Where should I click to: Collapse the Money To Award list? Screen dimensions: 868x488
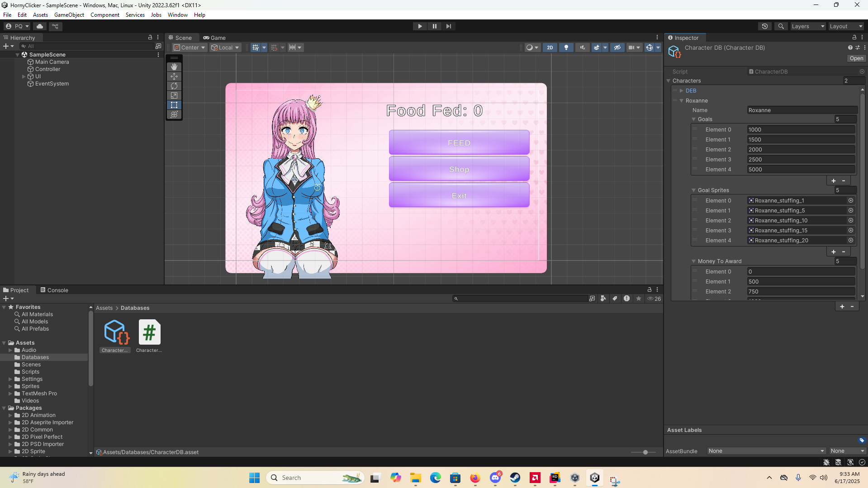point(694,261)
